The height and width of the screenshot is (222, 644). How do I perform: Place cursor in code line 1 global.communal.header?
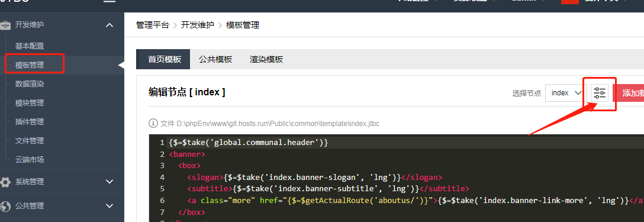click(248, 143)
